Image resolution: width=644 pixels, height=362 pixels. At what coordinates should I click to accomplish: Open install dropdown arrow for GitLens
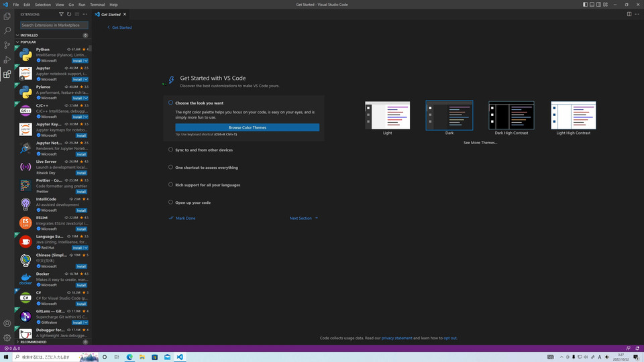point(86,322)
